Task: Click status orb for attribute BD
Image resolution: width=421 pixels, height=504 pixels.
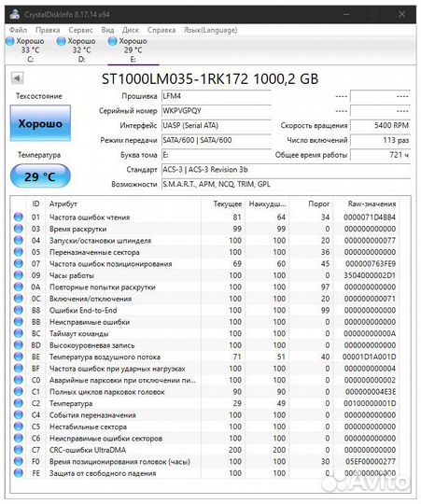Action: click(x=19, y=345)
